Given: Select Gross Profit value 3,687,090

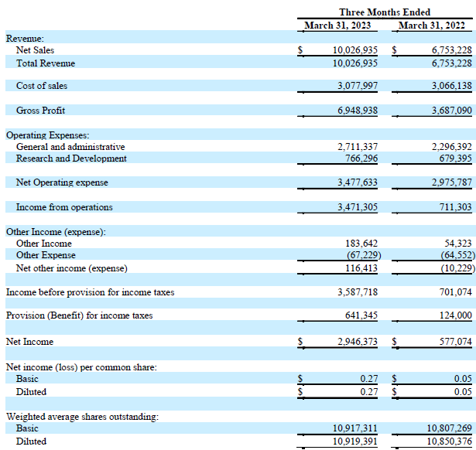Looking at the screenshot, I should coord(452,110).
